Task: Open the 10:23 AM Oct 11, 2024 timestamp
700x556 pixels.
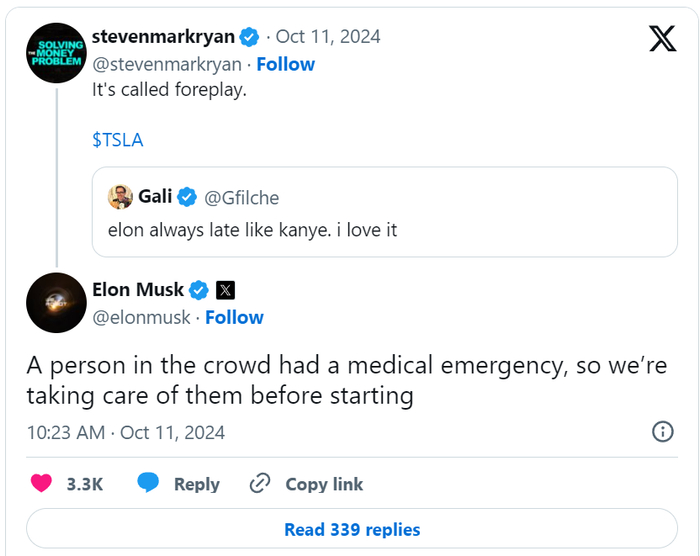Action: [x=126, y=432]
